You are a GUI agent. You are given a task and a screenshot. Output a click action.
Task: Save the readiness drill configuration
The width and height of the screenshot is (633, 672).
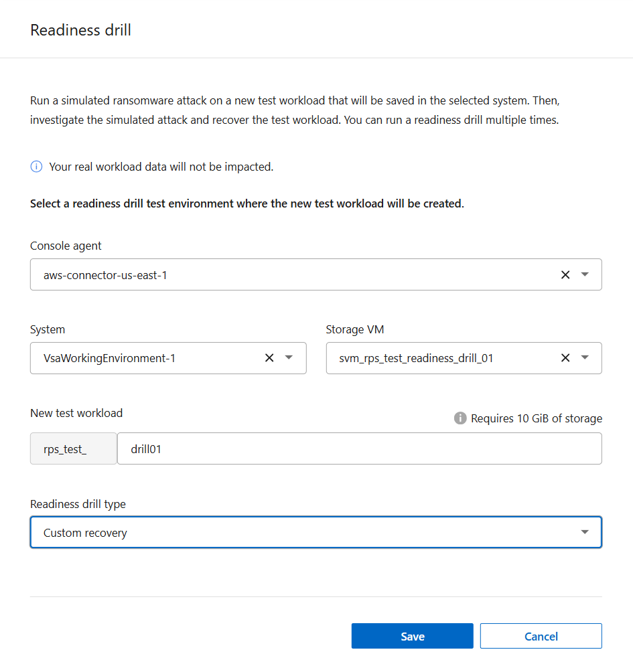tap(412, 636)
